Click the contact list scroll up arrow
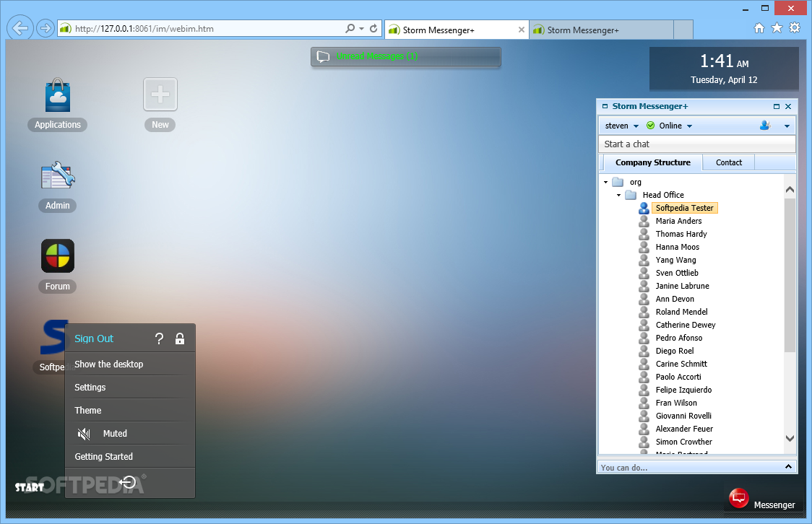Screen dimensions: 812x524 tap(790, 190)
